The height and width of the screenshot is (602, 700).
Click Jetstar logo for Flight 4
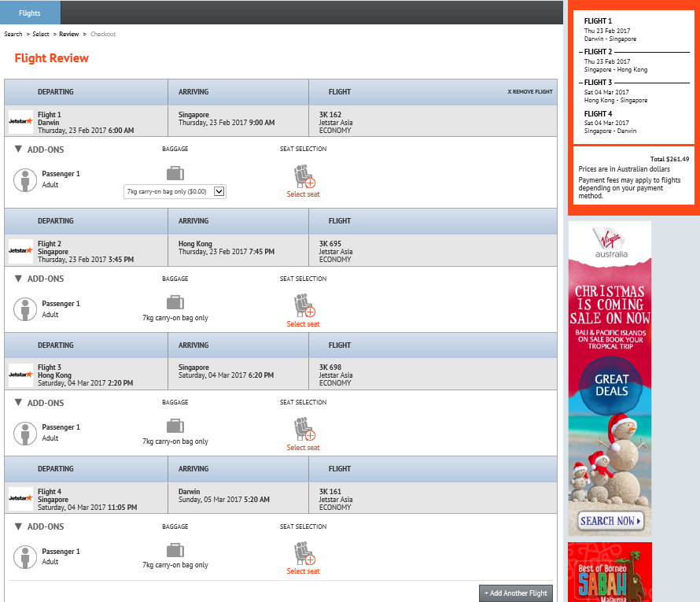[x=20, y=499]
